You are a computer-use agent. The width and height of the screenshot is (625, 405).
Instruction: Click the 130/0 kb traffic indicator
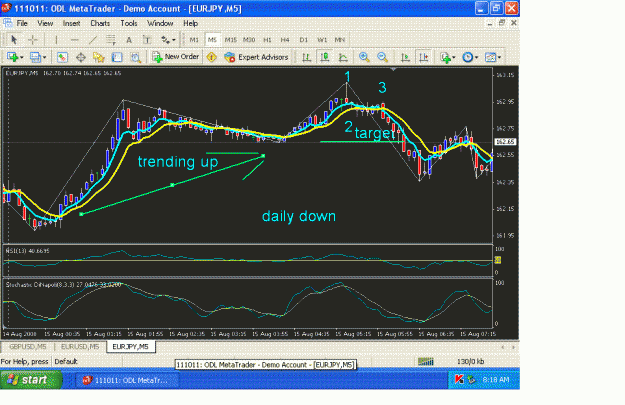470,362
